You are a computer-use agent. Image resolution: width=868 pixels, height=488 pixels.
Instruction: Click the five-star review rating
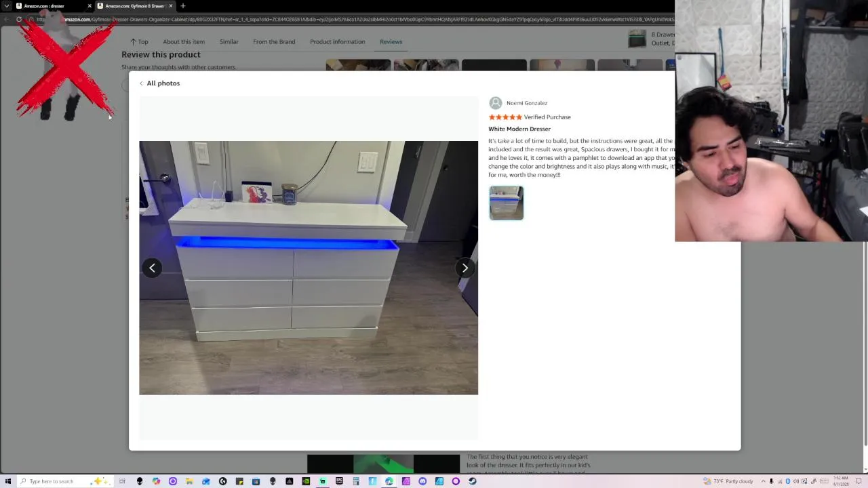(505, 117)
